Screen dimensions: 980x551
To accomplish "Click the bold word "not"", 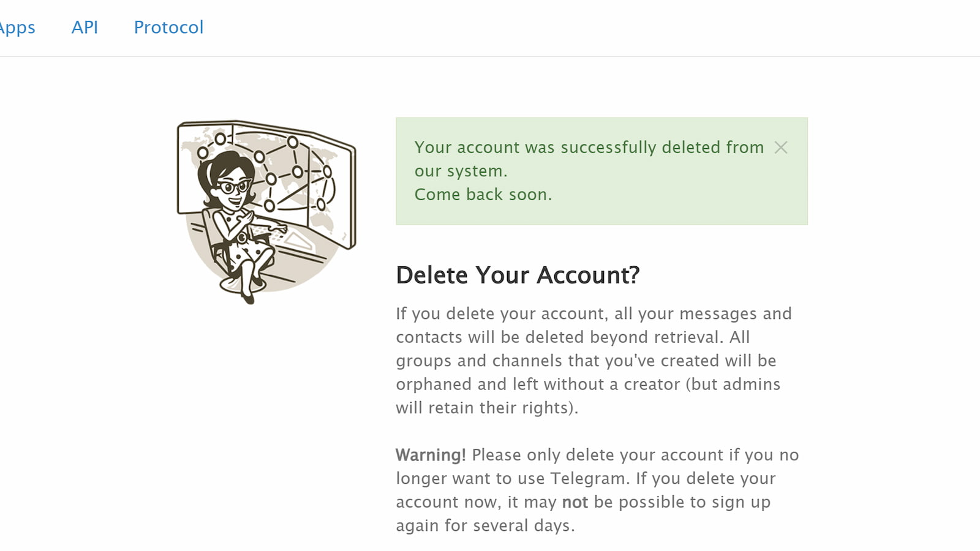I will point(575,503).
